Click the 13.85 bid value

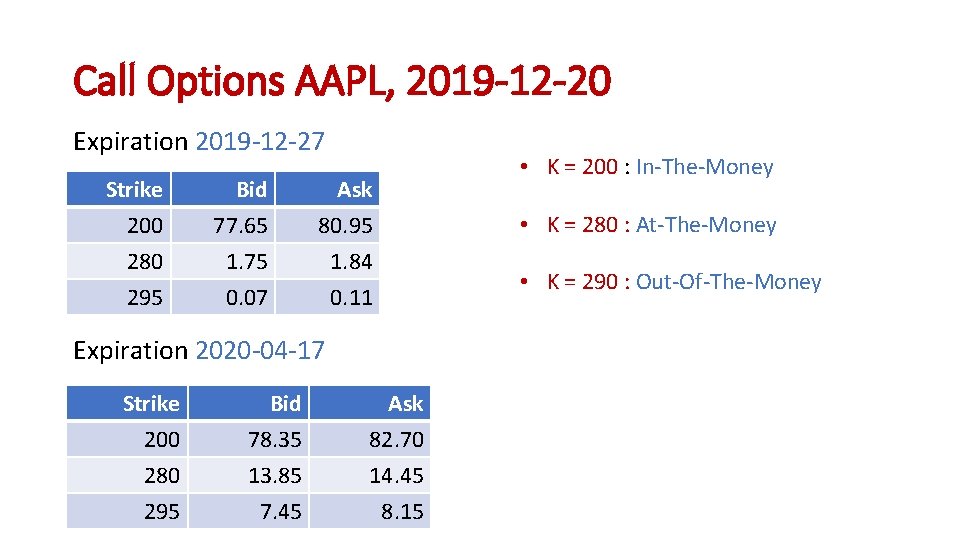pos(274,475)
